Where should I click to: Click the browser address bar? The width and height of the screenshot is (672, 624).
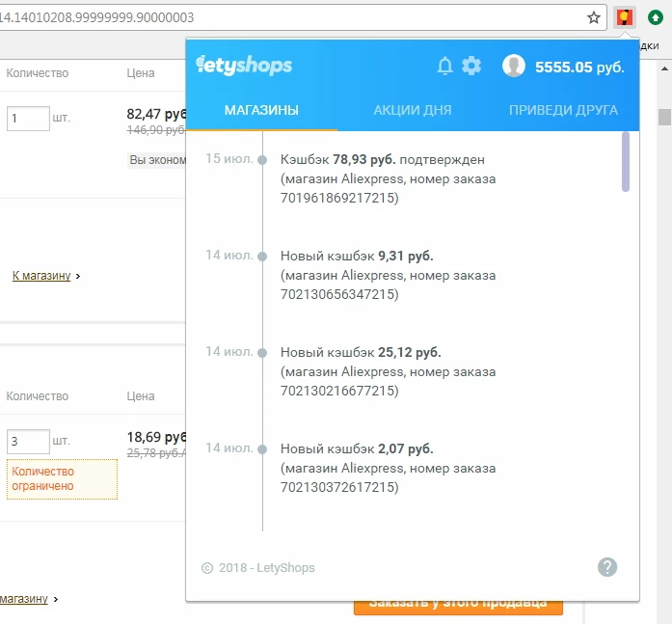pos(291,17)
